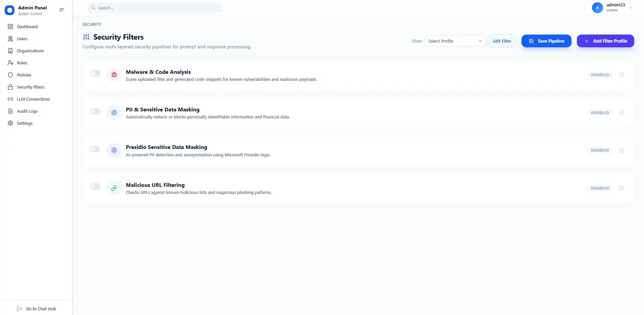This screenshot has height=315, width=644.
Task: Collapse the sidebar using the menu icon
Action: click(62, 10)
